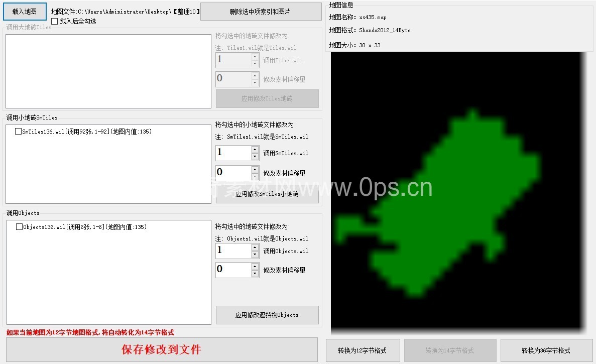
Task: Convert map via 转换为36字节格式 button
Action: click(546, 350)
